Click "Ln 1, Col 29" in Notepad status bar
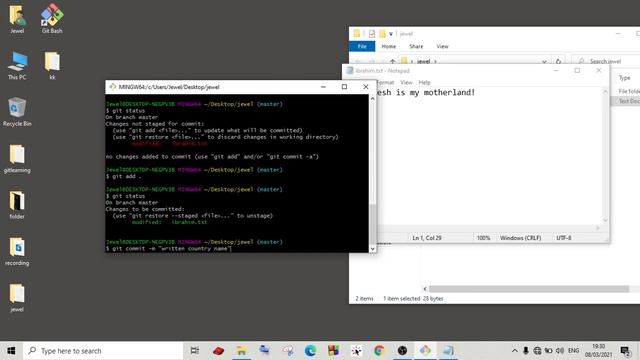Viewport: 640px width, 360px height. tap(427, 238)
